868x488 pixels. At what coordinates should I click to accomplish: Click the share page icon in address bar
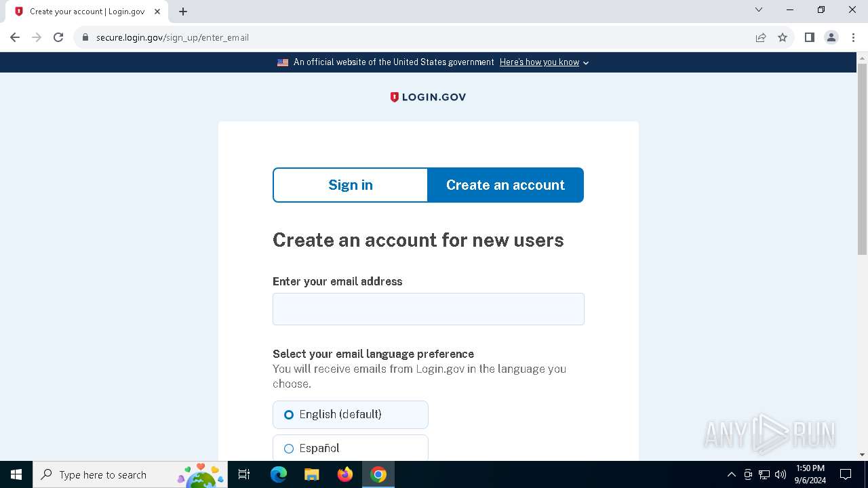(761, 37)
